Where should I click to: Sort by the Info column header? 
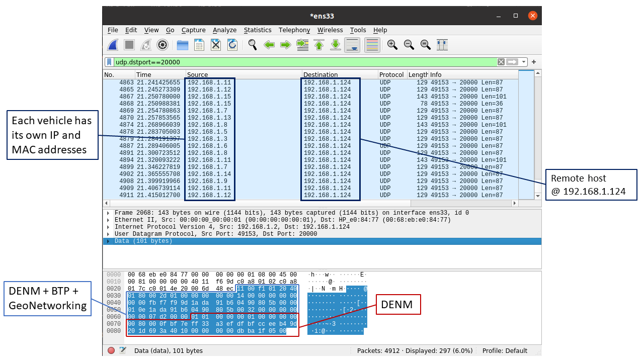pyautogui.click(x=473, y=74)
